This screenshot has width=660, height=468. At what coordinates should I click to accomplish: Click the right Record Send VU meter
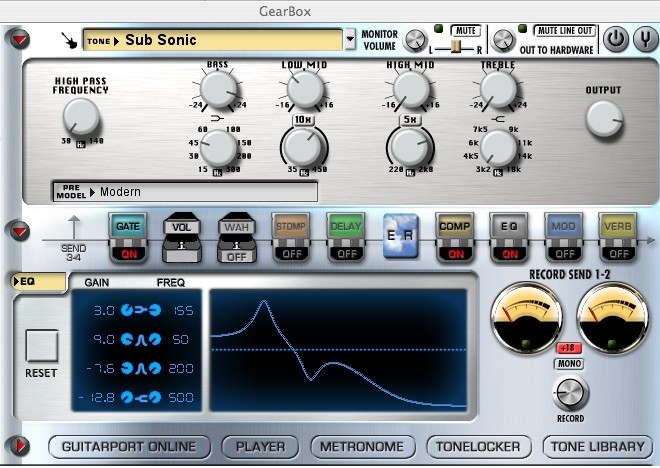click(612, 317)
